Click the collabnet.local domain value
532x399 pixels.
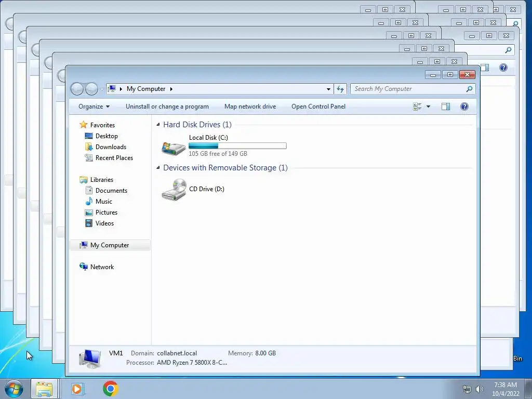(x=177, y=353)
